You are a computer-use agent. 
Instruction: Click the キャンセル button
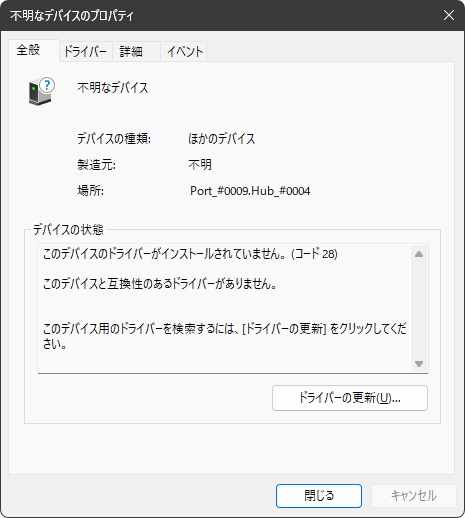(413, 496)
